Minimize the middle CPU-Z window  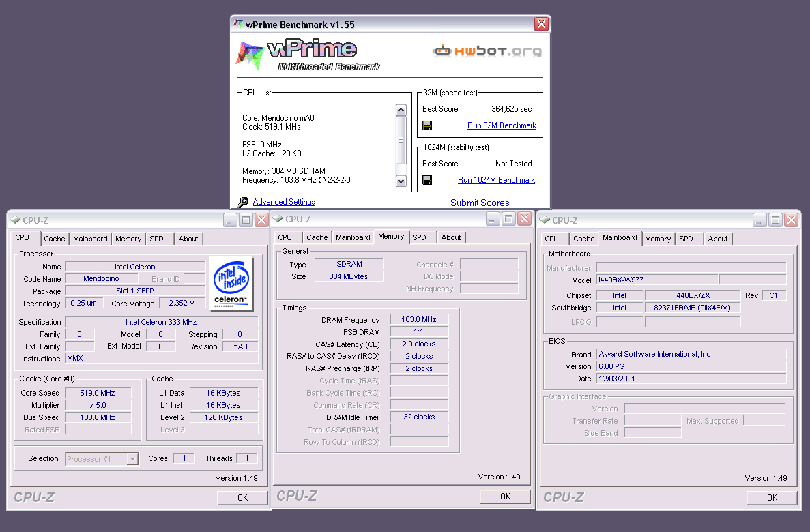tap(493, 218)
